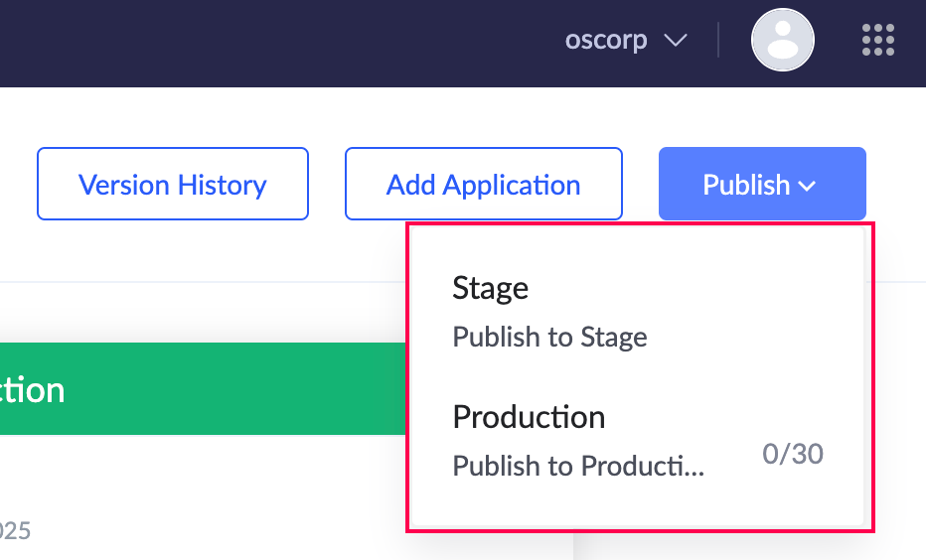Image resolution: width=926 pixels, height=560 pixels.
Task: Click the chevron beside oscorp
Action: 676,41
